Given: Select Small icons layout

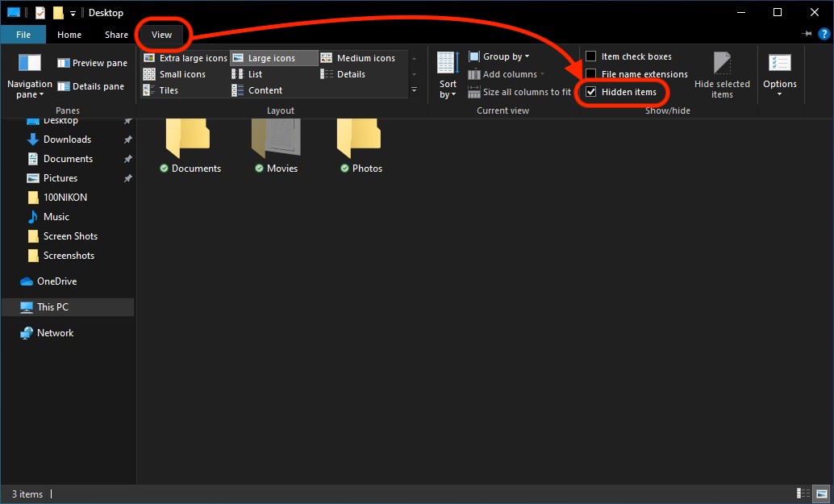Looking at the screenshot, I should (x=174, y=74).
